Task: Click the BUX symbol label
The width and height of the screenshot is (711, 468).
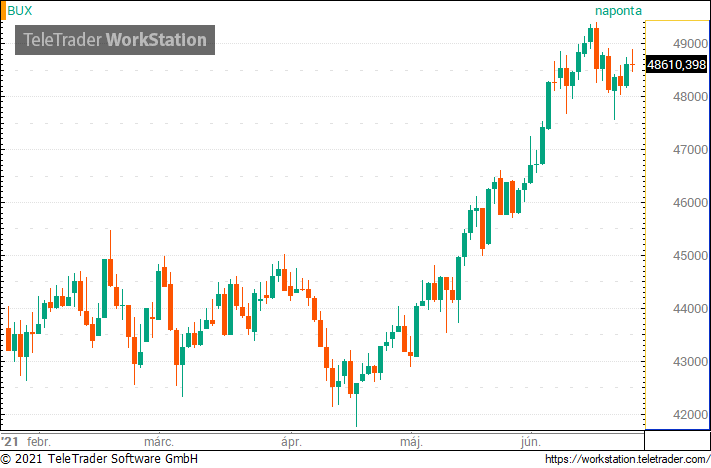Action: tap(20, 10)
